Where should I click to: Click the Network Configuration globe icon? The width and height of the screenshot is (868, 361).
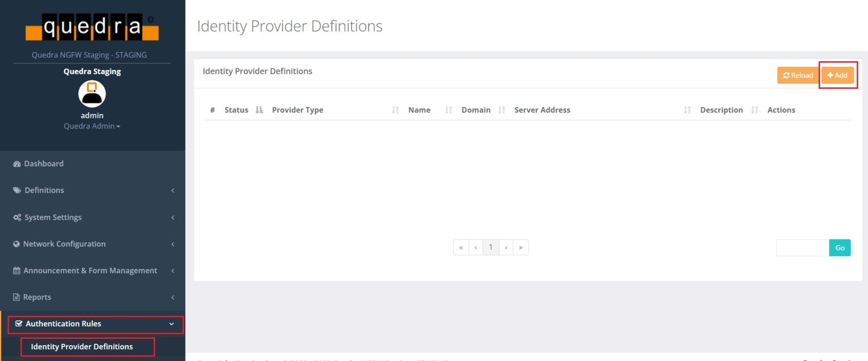click(x=16, y=244)
